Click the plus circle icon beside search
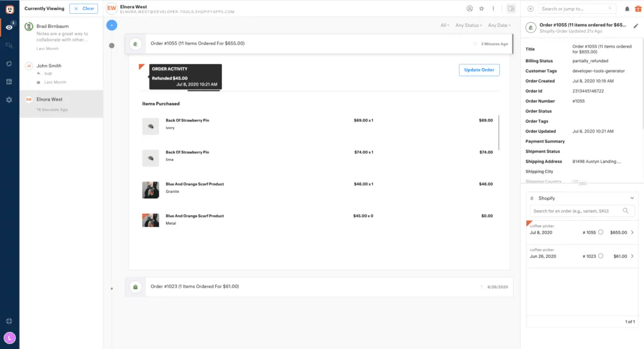This screenshot has height=349, width=644. point(531,9)
